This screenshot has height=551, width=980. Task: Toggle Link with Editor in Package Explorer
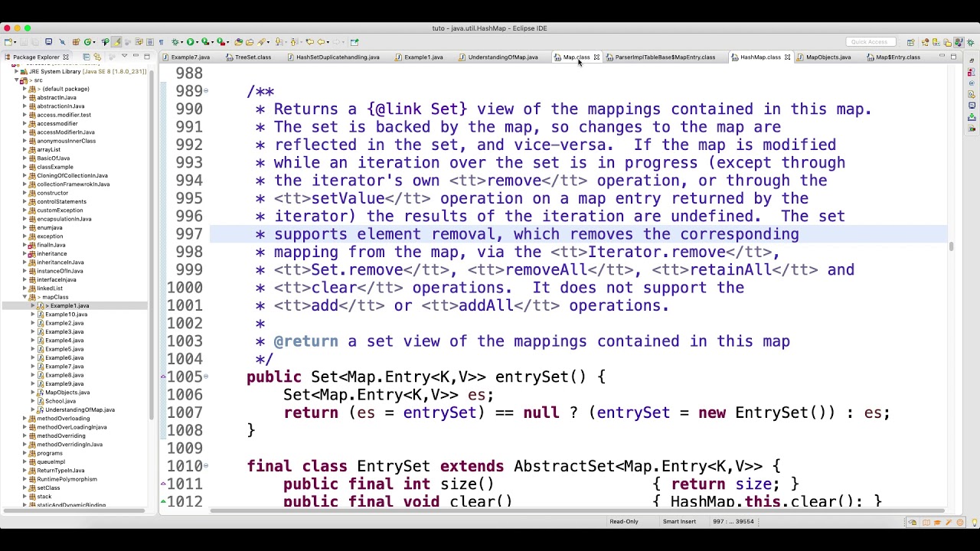[97, 57]
